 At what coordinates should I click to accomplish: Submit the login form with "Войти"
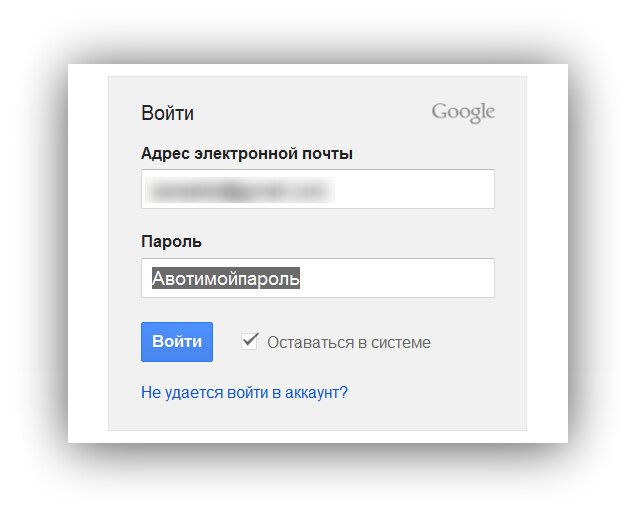click(x=177, y=341)
